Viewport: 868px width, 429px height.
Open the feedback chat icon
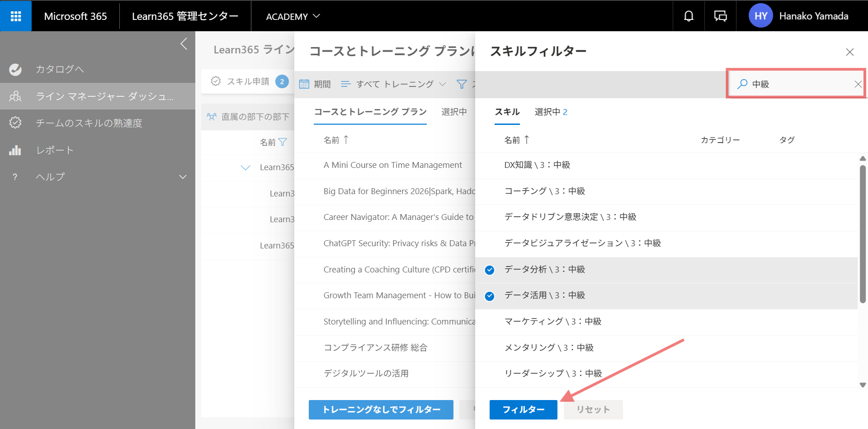click(720, 16)
